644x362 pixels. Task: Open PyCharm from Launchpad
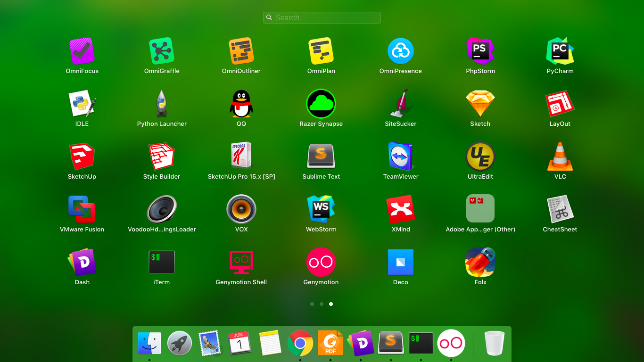(560, 51)
